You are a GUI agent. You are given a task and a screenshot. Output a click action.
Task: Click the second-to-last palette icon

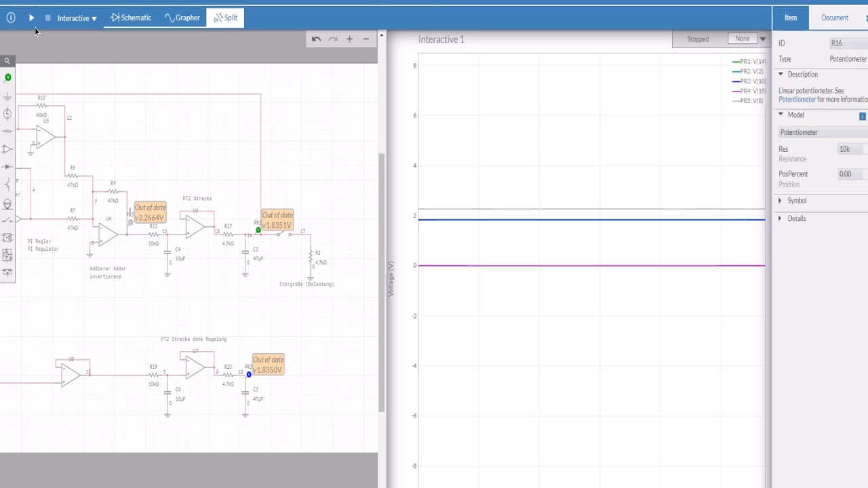(x=7, y=256)
